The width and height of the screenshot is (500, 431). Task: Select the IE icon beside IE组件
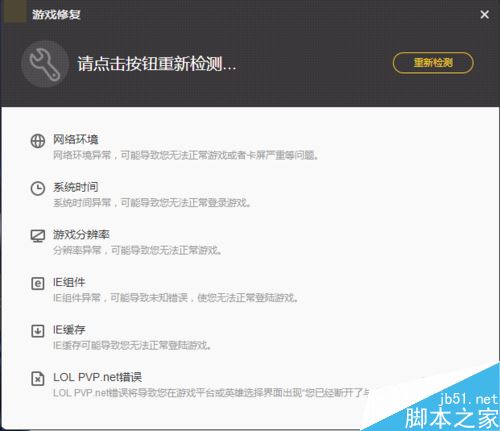point(38,284)
